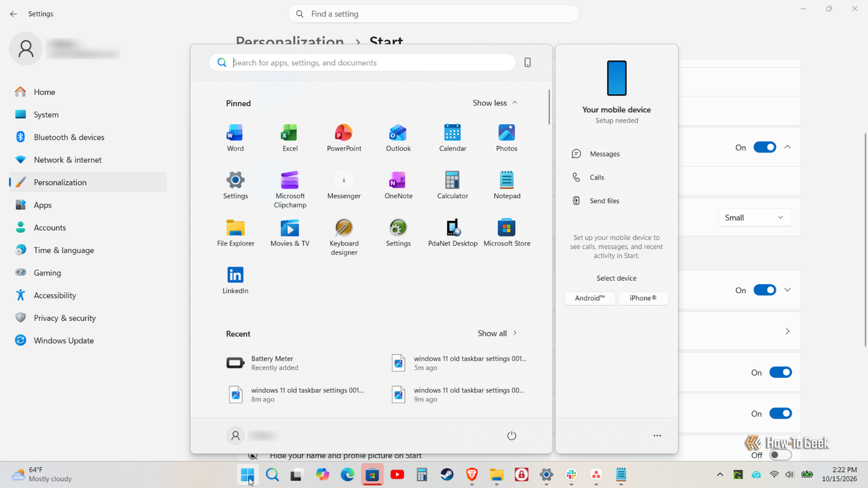
Task: Turn off the first On toggle in Settings
Action: (765, 147)
